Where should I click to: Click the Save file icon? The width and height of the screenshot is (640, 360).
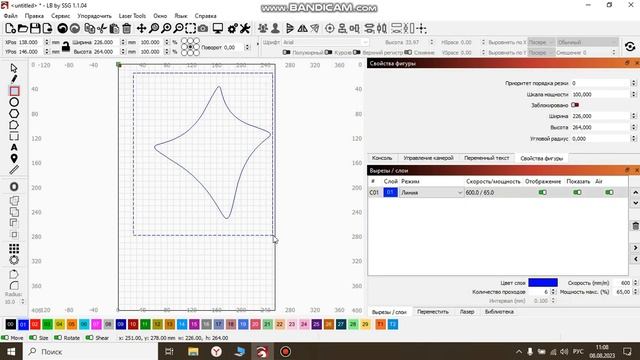coord(35,28)
